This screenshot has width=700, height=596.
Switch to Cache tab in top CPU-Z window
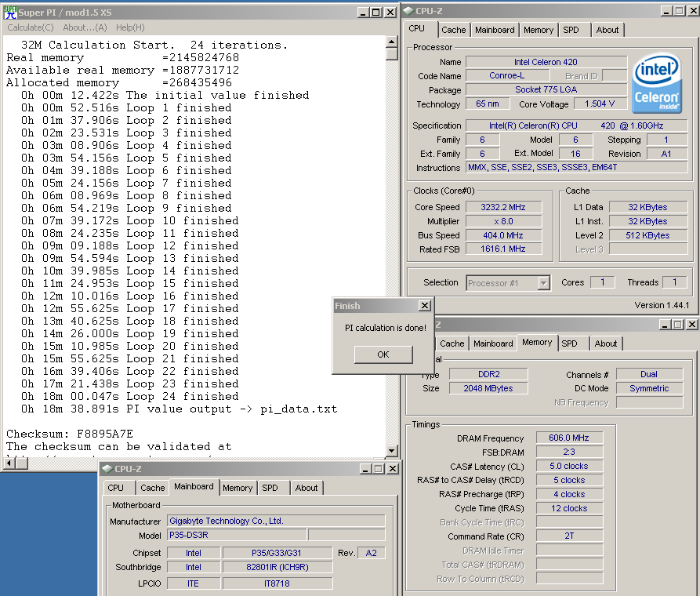pos(453,30)
